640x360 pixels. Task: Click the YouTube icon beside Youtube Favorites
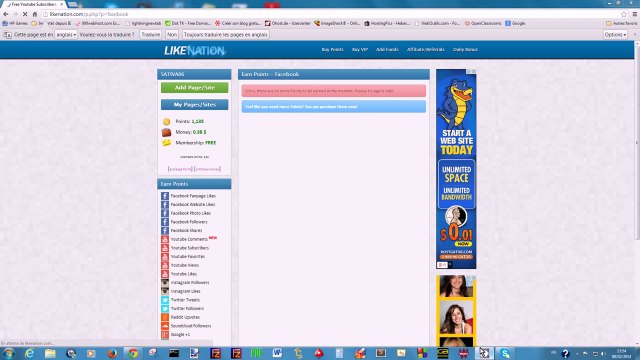[x=164, y=257]
